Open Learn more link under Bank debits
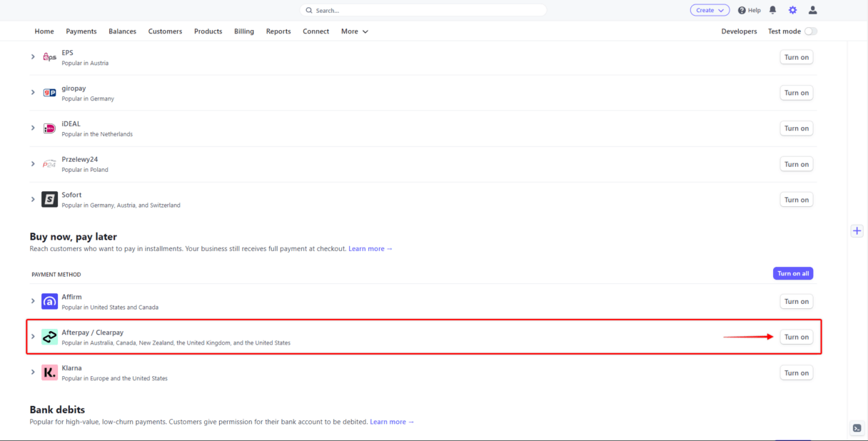Viewport: 868px width, 441px height. click(392, 422)
